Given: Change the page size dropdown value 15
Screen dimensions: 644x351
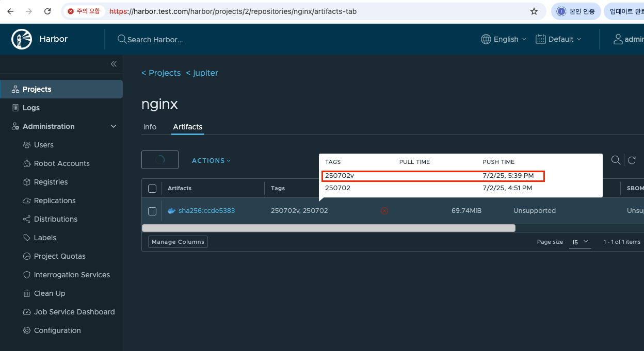Looking at the screenshot, I should (580, 242).
